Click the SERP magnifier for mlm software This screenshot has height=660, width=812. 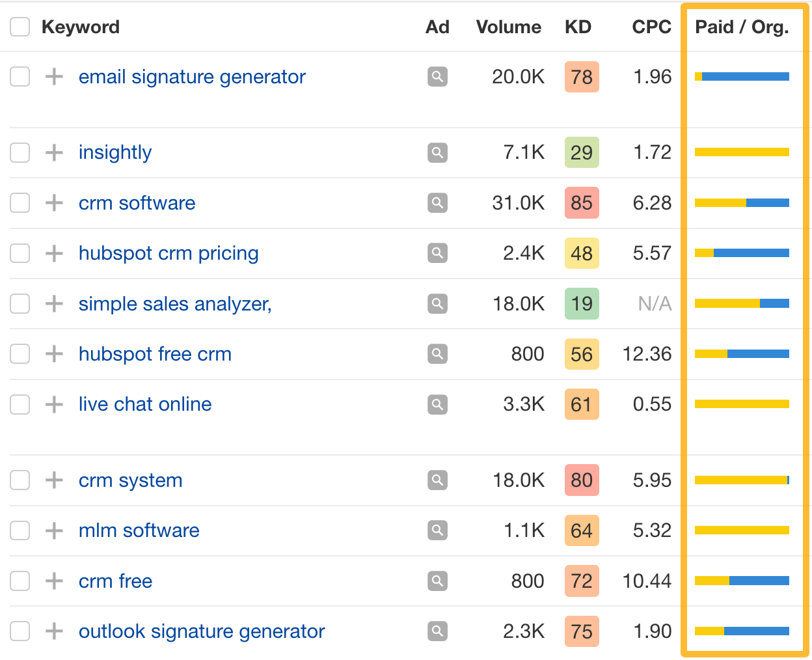click(438, 530)
